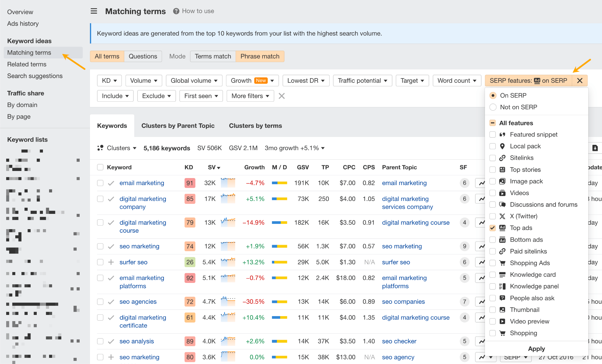Open the Clusters by Parent Topic tab

click(x=178, y=125)
